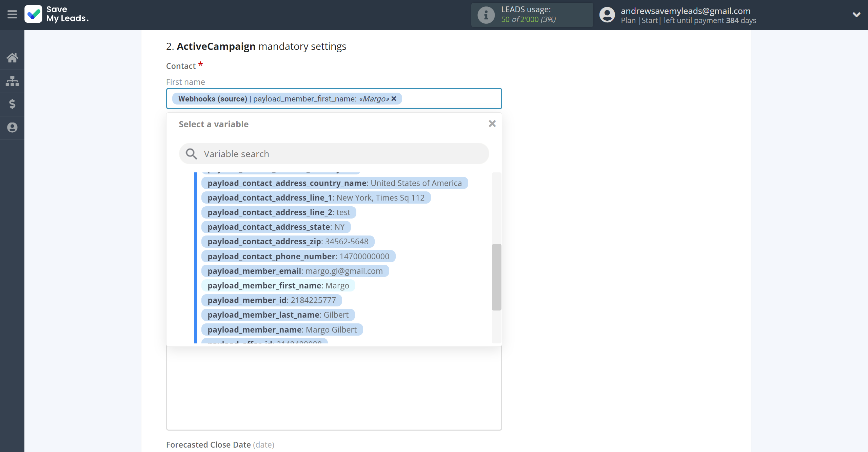
Task: Close the Select a variable panel
Action: click(492, 124)
